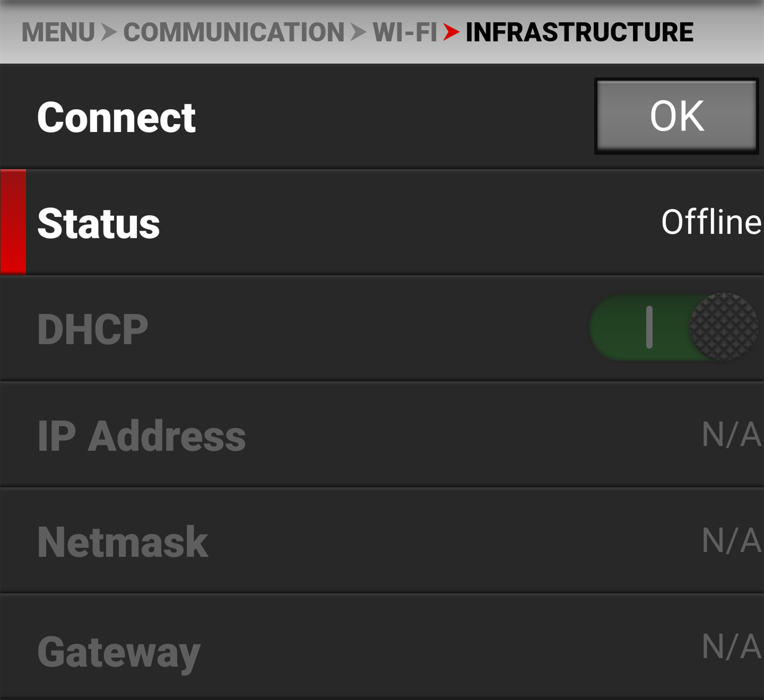Screen dimensions: 764x700
Task: Toggle the DHCP switch
Action: (x=673, y=327)
